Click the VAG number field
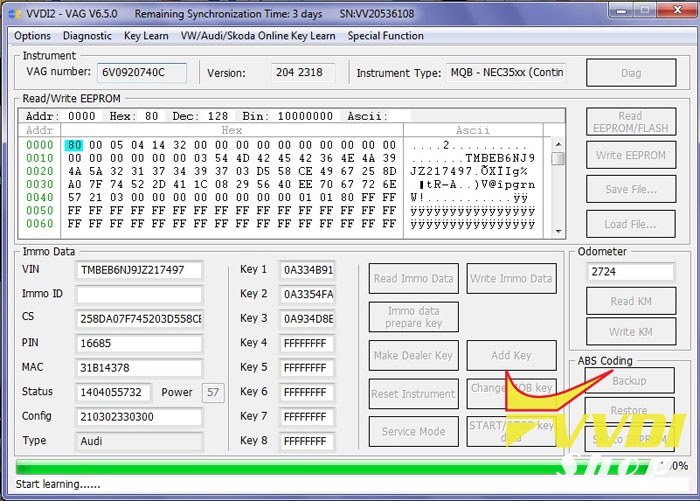700x501 pixels. click(142, 72)
